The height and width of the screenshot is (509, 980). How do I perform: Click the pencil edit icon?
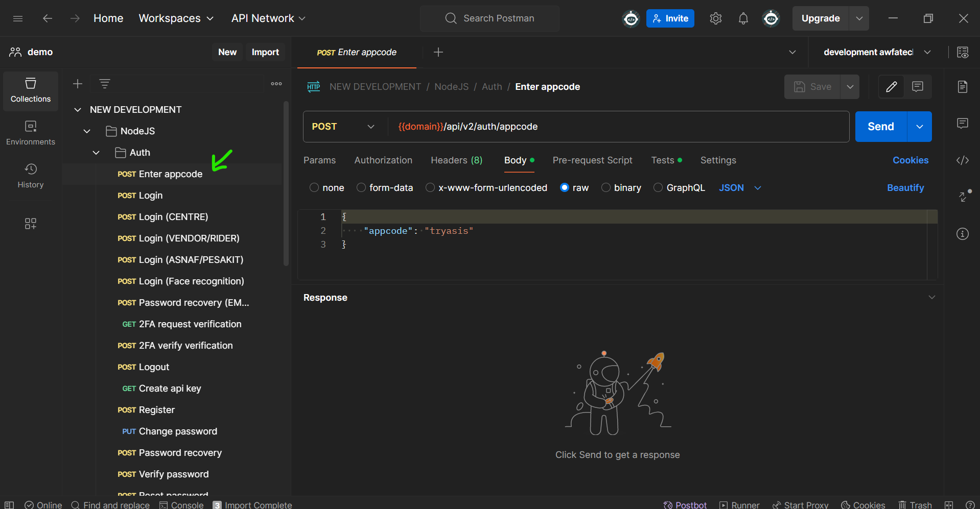891,87
